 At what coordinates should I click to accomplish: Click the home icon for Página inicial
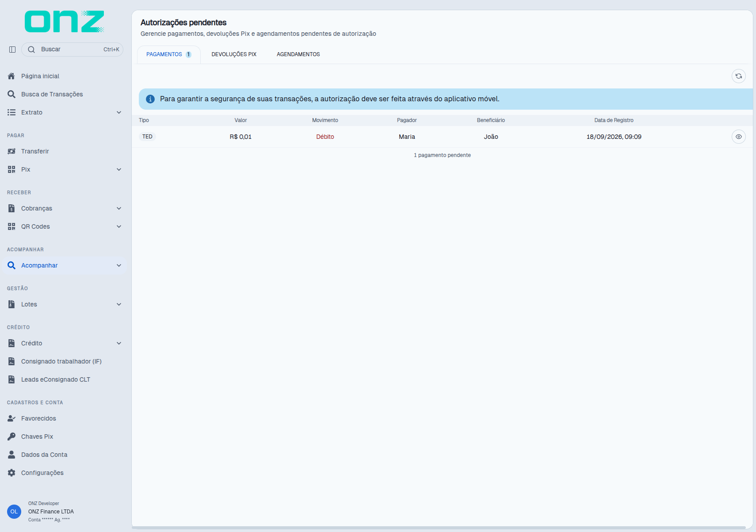tap(11, 76)
